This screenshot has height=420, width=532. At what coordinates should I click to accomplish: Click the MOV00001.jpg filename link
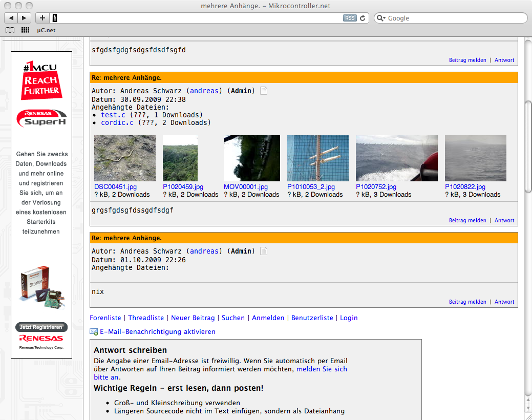point(246,187)
